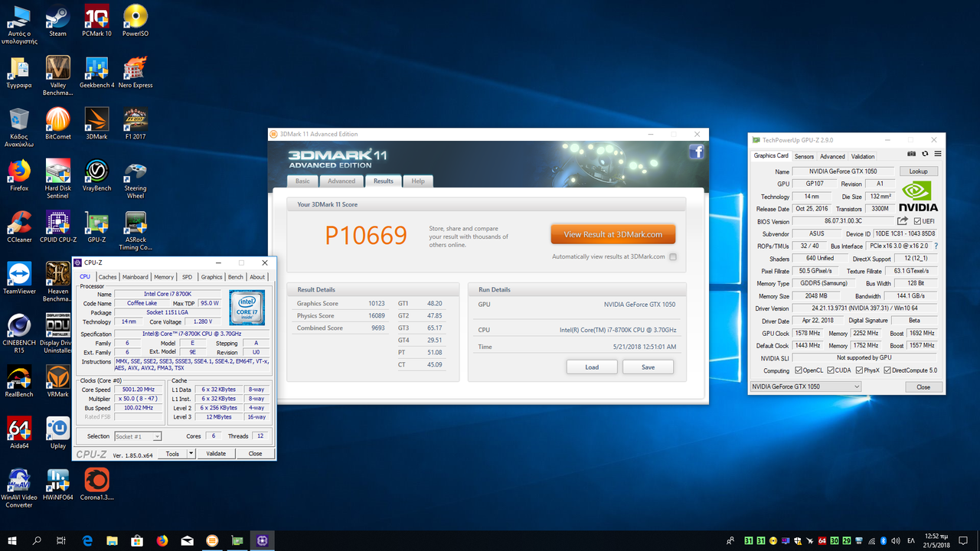Open Task View in the taskbar
980x551 pixels.
pyautogui.click(x=61, y=541)
